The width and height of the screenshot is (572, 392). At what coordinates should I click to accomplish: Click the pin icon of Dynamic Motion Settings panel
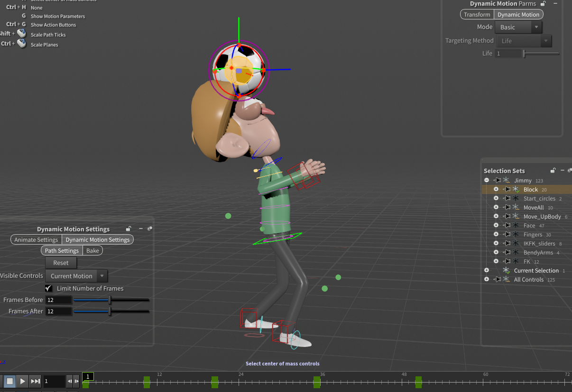[150, 229]
